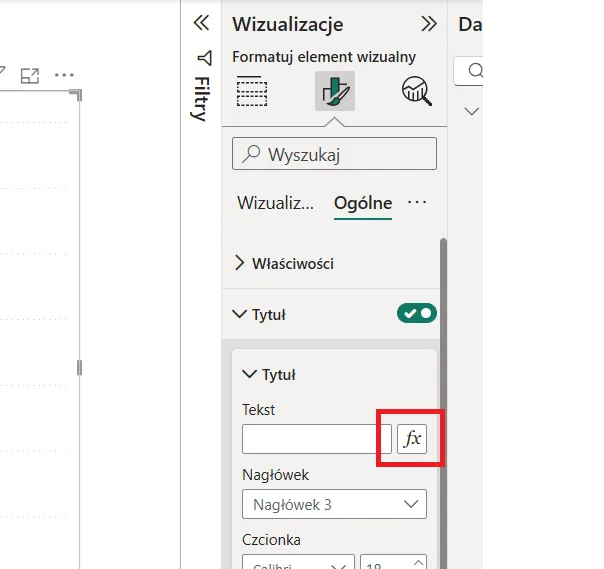
Task: Collapse the Tytuł section next to the toggle
Action: [239, 314]
